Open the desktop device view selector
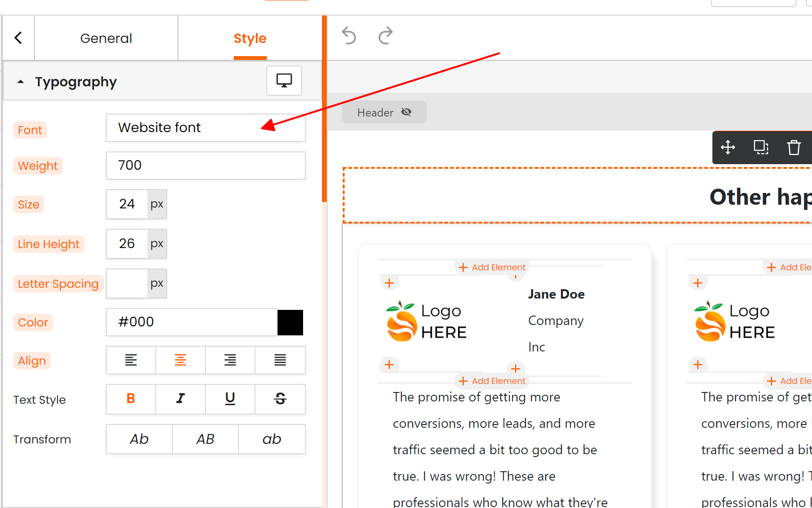The width and height of the screenshot is (812, 508). 284,81
